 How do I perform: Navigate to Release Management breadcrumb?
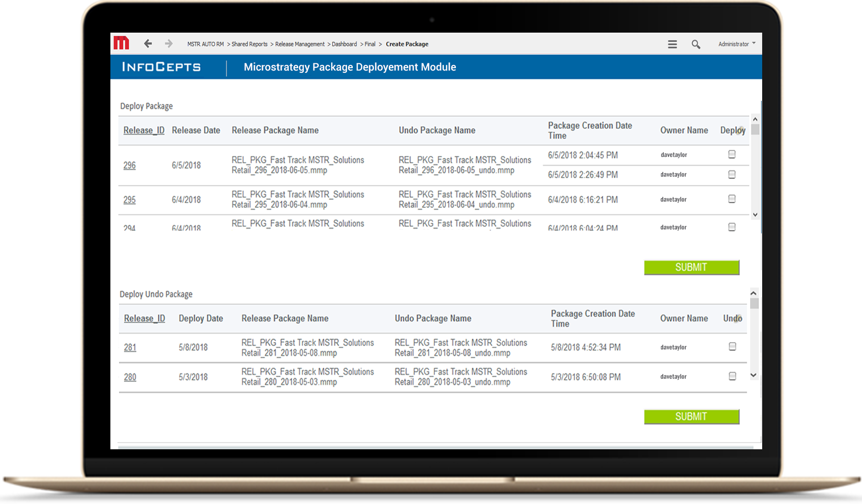pos(299,44)
